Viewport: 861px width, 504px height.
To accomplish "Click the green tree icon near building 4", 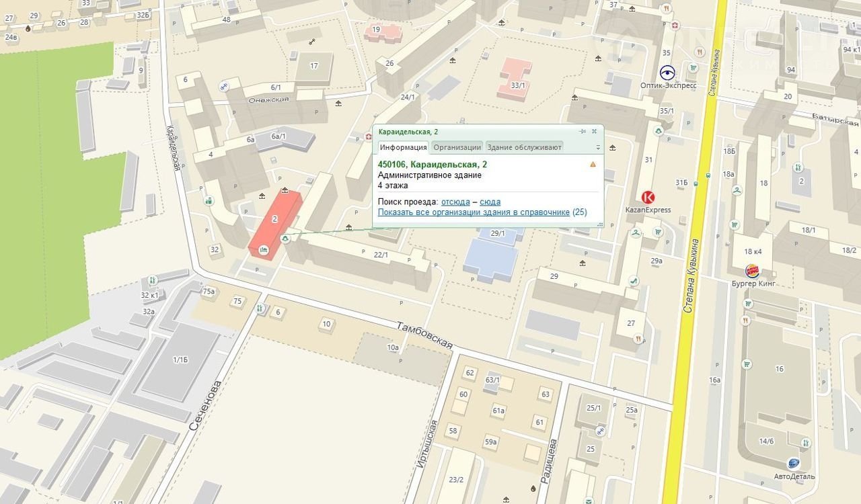I will [x=209, y=200].
